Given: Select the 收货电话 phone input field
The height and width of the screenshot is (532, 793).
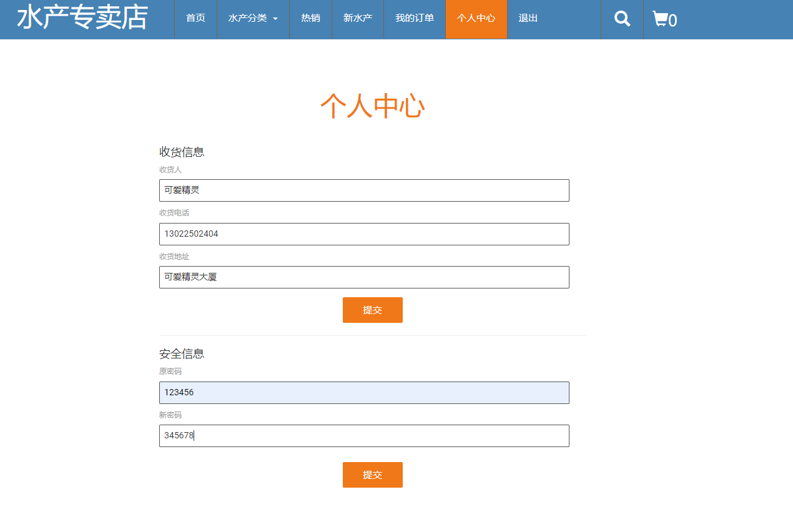Looking at the screenshot, I should click(364, 234).
